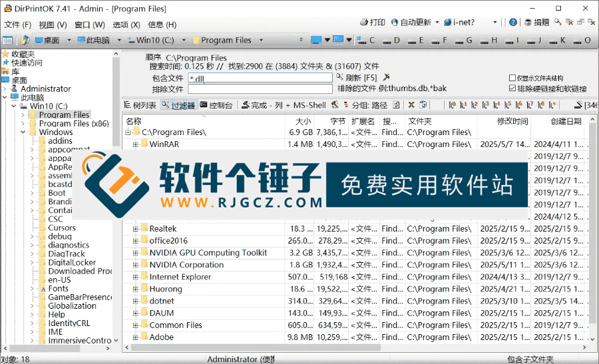The image size is (599, 364).
Task: Click the edit pencil icon near [34 counter
Action: point(578,104)
